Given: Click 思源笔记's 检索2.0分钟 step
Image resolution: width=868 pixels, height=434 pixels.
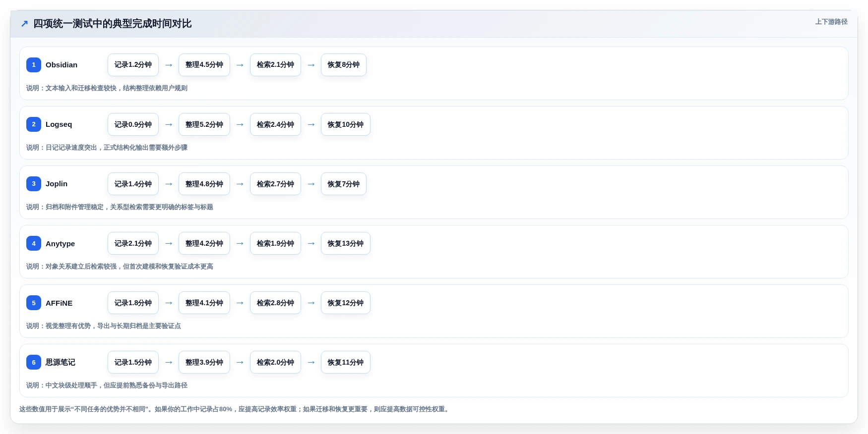Looking at the screenshot, I should point(275,362).
